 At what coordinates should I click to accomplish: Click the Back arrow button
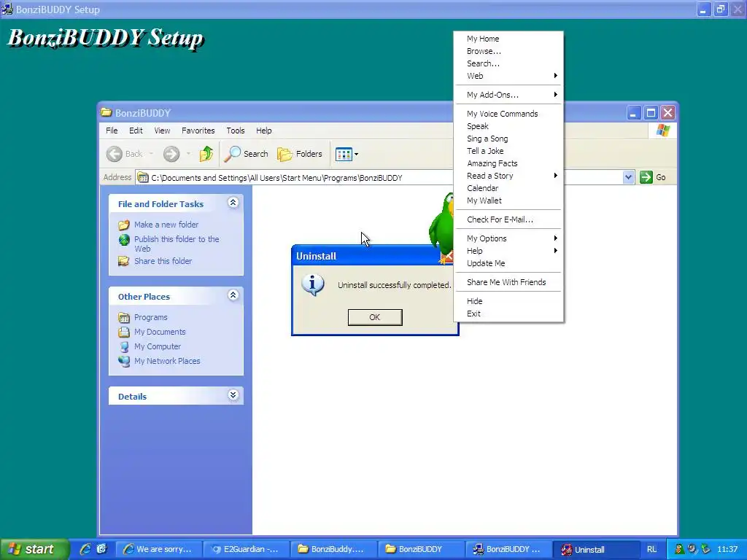coord(115,154)
